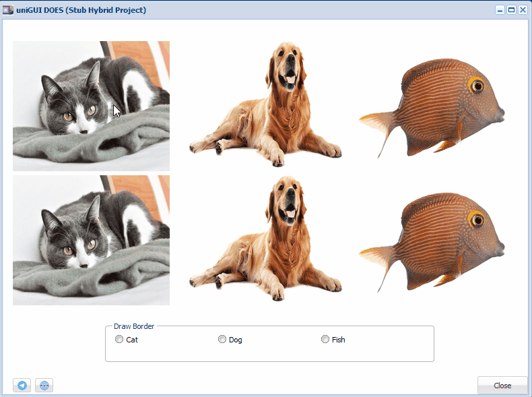Screen dimensions: 532x397
Task: Click the uniGUI DOES window title text
Action: pos(81,10)
